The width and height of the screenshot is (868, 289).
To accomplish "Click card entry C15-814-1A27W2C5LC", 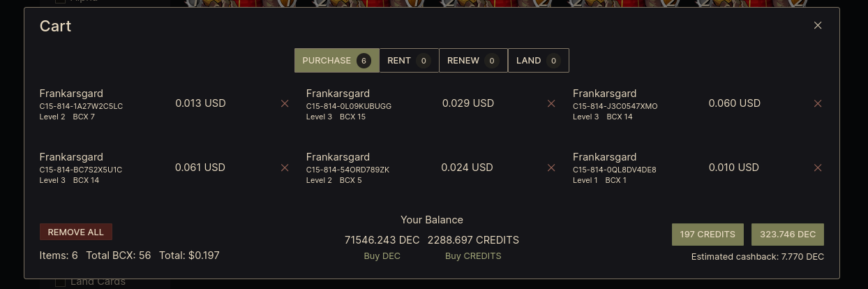I will [81, 106].
